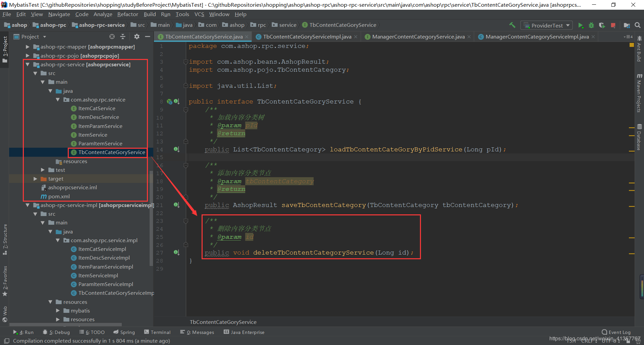Run ProviderTest with green play icon

coord(581,25)
